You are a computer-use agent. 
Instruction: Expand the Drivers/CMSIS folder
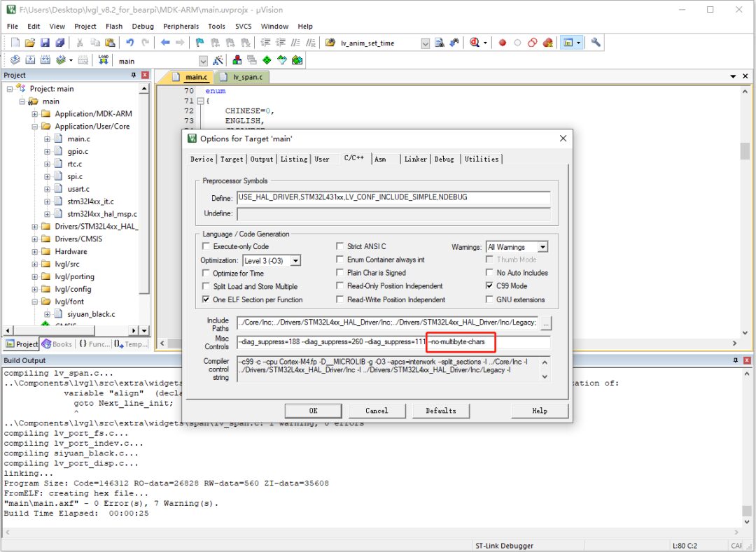pyautogui.click(x=35, y=239)
